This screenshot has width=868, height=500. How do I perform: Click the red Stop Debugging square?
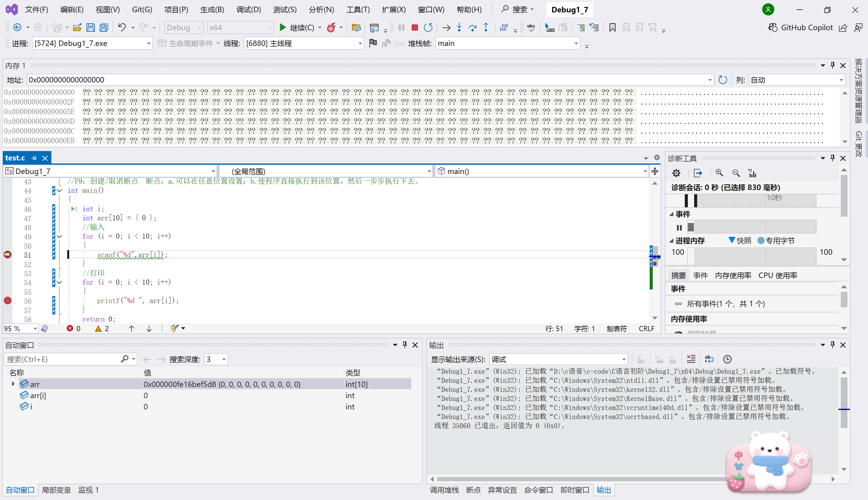click(414, 27)
